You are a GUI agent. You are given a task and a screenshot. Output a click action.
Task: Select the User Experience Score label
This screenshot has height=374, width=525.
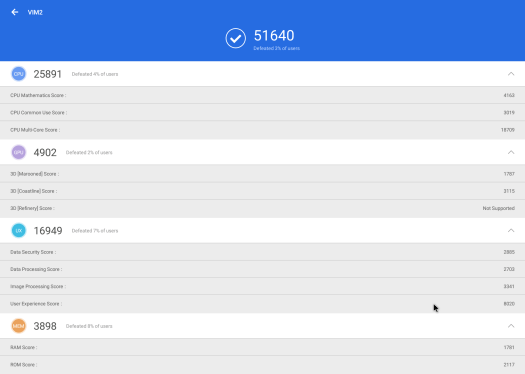click(36, 304)
